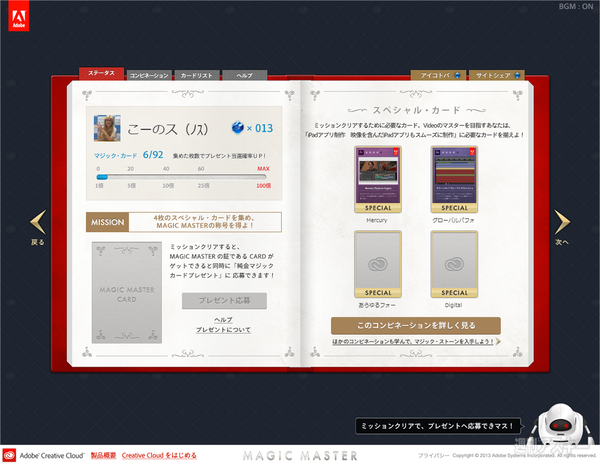Click the プレゼント応募 button
The width and height of the screenshot is (600, 465).
click(x=224, y=301)
